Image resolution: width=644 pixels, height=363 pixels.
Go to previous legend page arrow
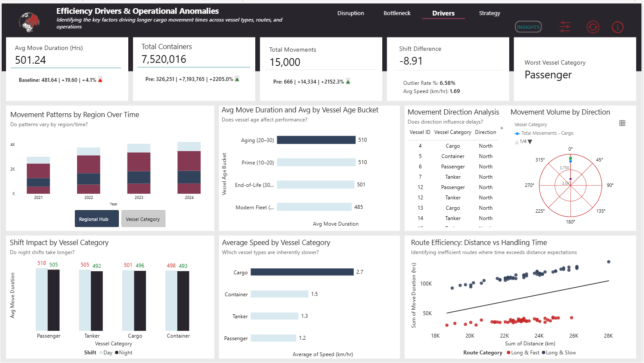pyautogui.click(x=517, y=142)
